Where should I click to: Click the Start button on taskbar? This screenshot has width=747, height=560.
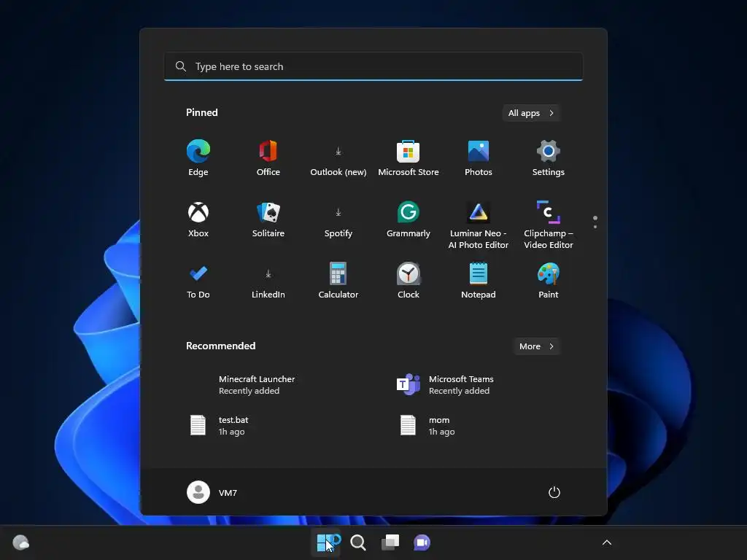[x=326, y=542]
